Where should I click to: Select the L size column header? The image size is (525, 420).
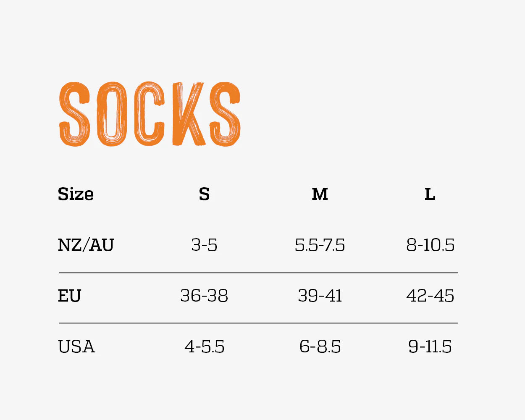(430, 194)
